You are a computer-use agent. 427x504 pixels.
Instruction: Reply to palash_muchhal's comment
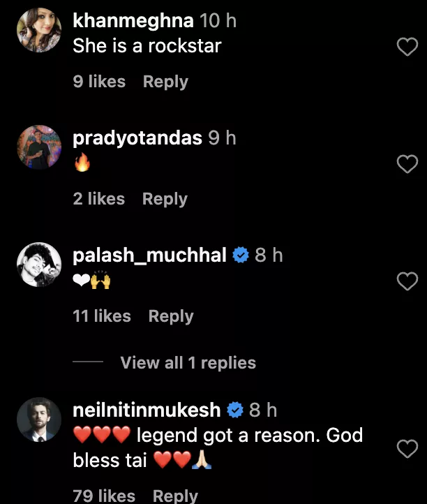[x=171, y=316]
